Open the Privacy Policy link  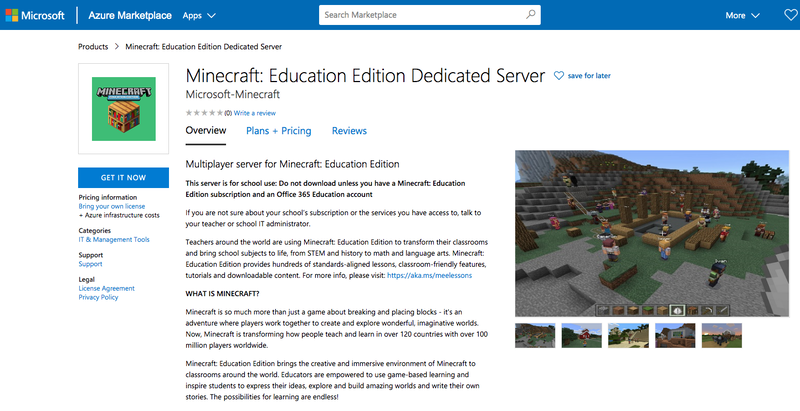98,297
